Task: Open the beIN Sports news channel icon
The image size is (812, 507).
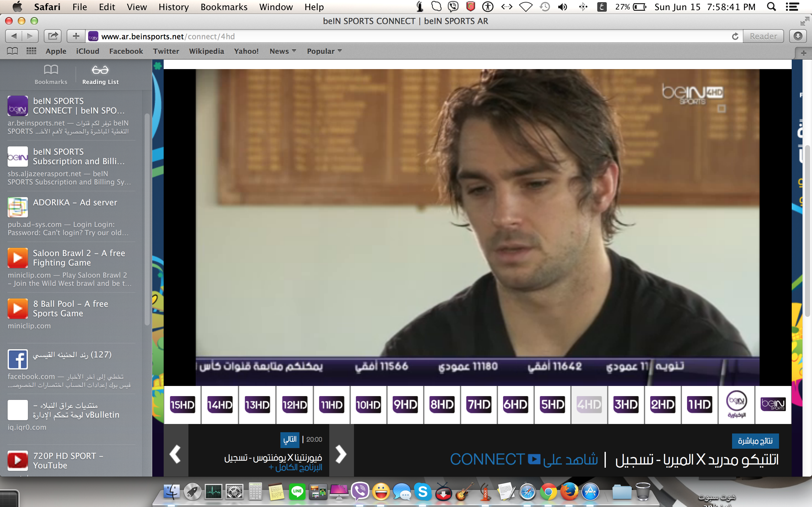Action: (x=736, y=404)
